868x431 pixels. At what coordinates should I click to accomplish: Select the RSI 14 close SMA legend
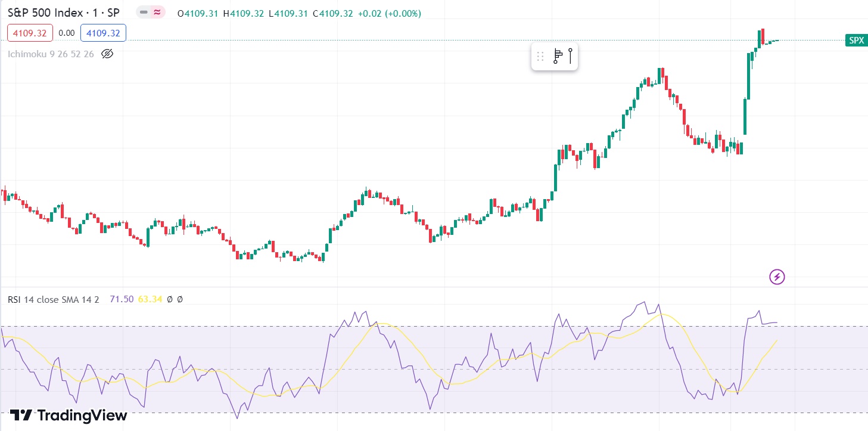click(x=54, y=299)
